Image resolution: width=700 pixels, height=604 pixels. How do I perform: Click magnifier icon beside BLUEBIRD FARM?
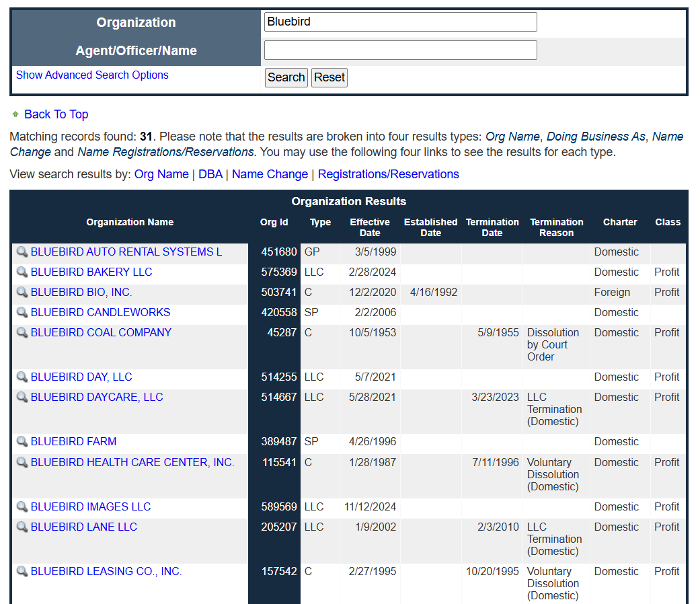[x=22, y=442]
